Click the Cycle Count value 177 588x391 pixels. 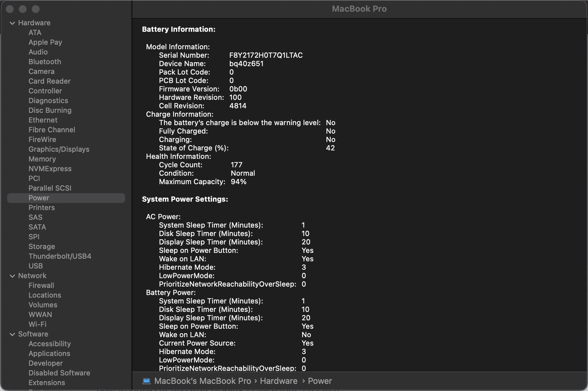236,165
